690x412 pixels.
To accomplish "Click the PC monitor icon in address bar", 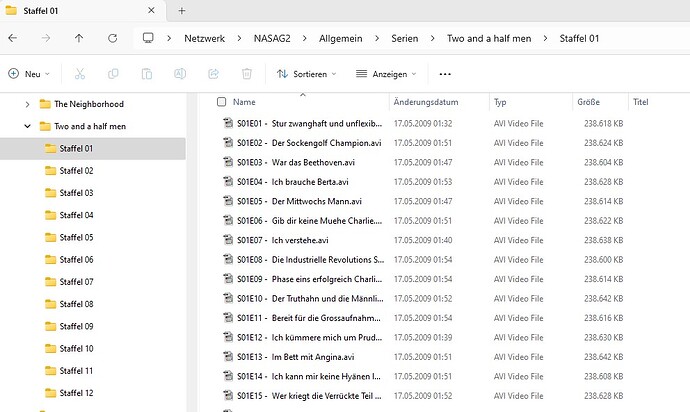I will [x=148, y=38].
